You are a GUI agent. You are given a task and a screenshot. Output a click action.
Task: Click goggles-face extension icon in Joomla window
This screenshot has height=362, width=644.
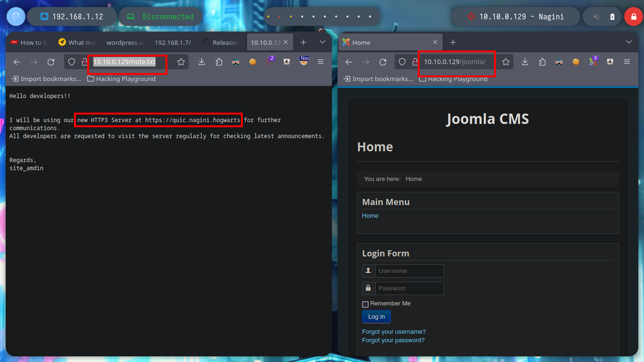[x=559, y=62]
